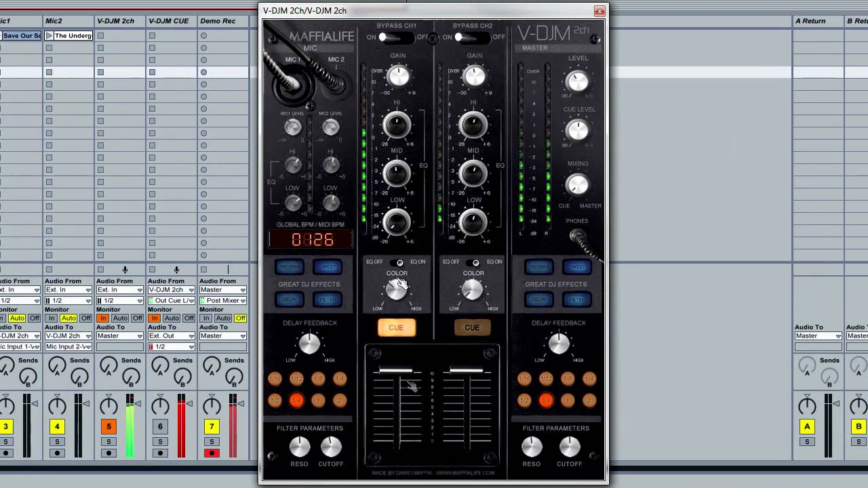Viewport: 868px width, 488px height.
Task: Enable channel 1 CUE button
Action: coord(396,328)
